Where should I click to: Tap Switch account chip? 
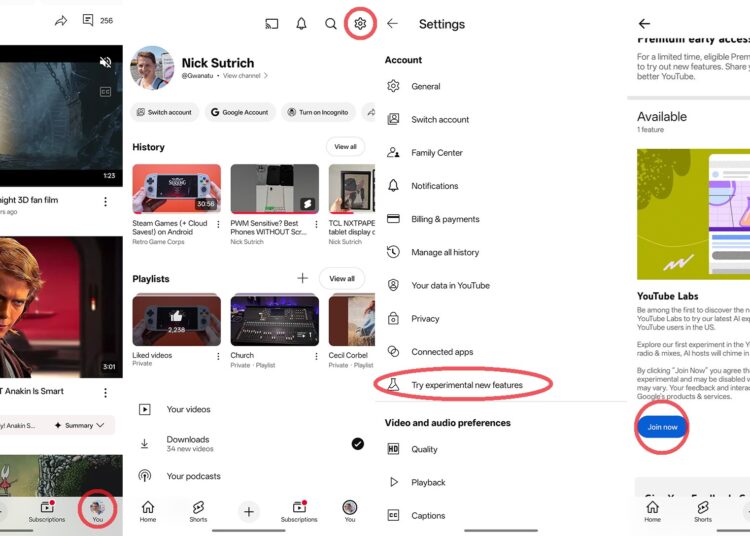(x=164, y=112)
